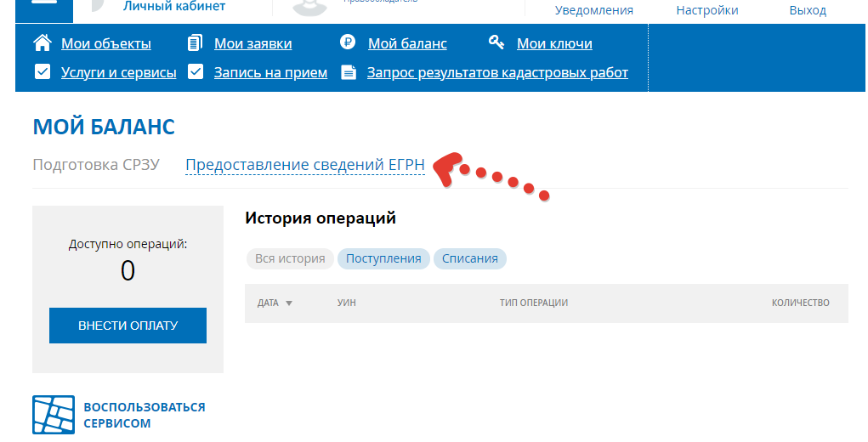Click the documents icon beside Мои заявки
Screen dimensions: 868x442
(x=195, y=42)
